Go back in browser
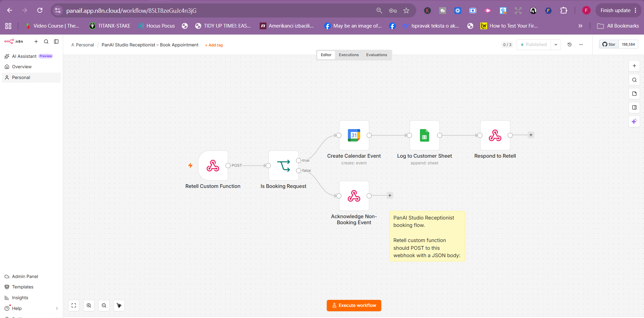The height and width of the screenshot is (318, 644). pyautogui.click(x=9, y=10)
